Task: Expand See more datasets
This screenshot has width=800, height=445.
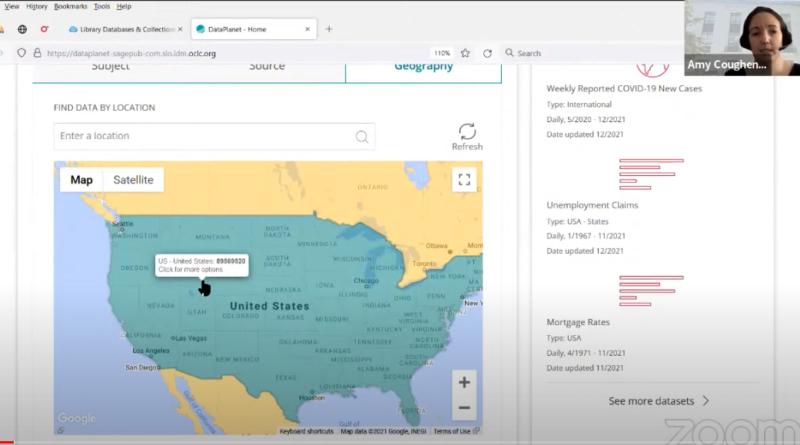Action: pyautogui.click(x=659, y=401)
